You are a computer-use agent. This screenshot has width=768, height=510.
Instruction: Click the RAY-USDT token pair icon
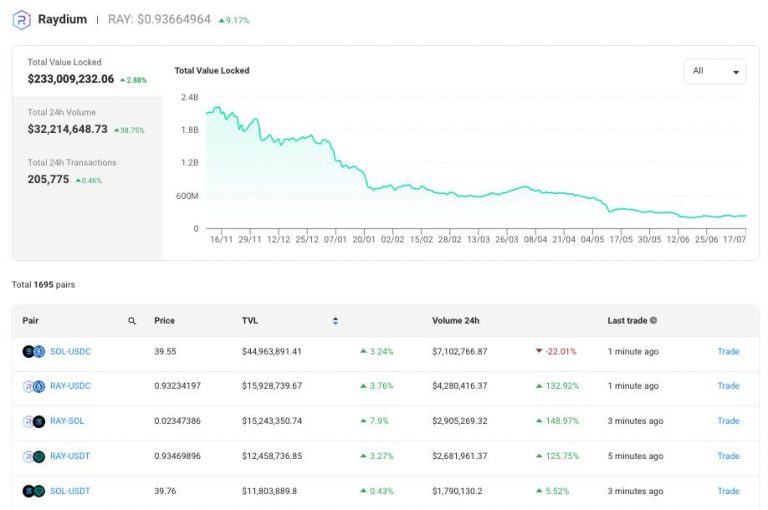(x=34, y=456)
